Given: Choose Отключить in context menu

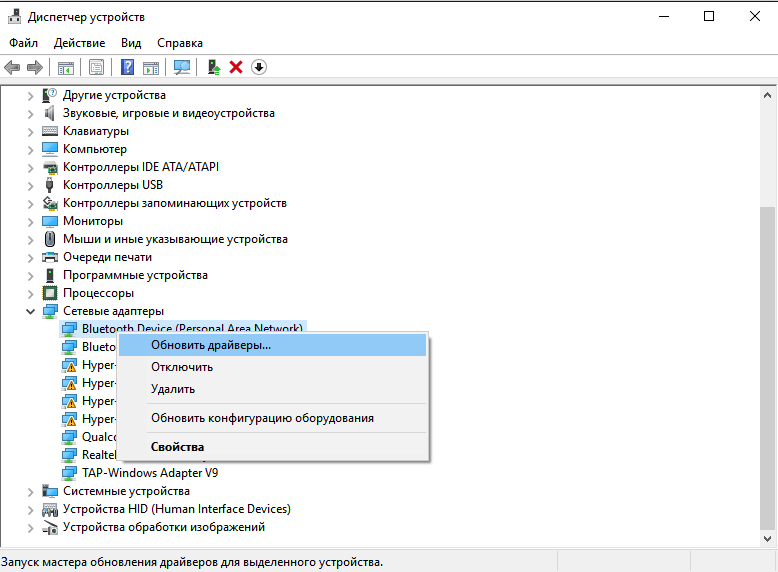Looking at the screenshot, I should tap(272, 367).
